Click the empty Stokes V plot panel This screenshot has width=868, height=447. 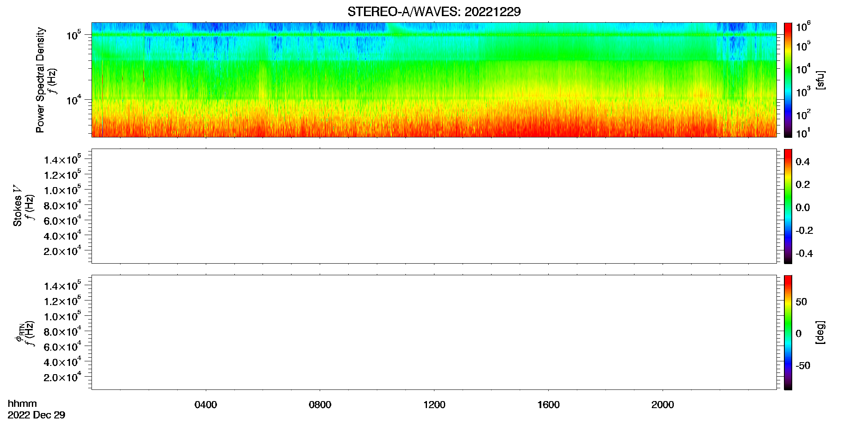coord(434,206)
